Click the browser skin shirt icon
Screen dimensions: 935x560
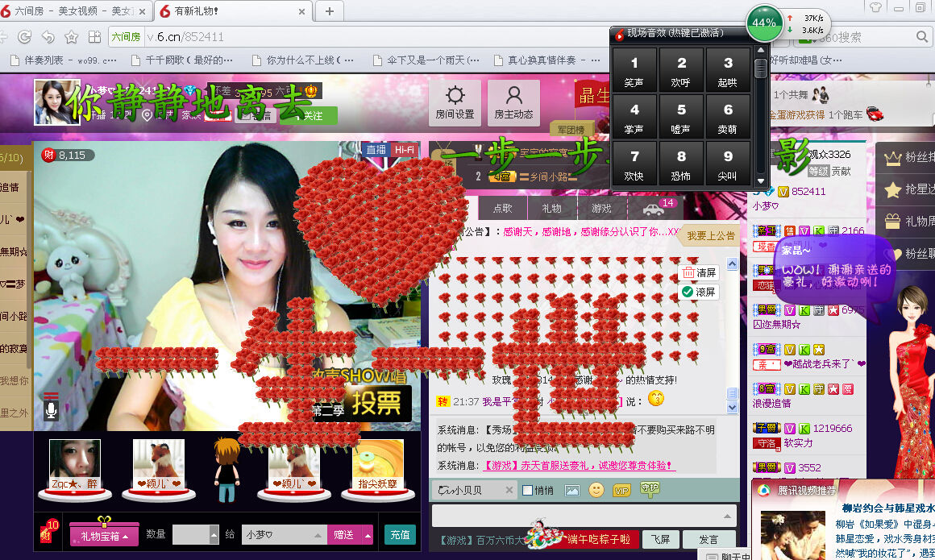pos(875,7)
